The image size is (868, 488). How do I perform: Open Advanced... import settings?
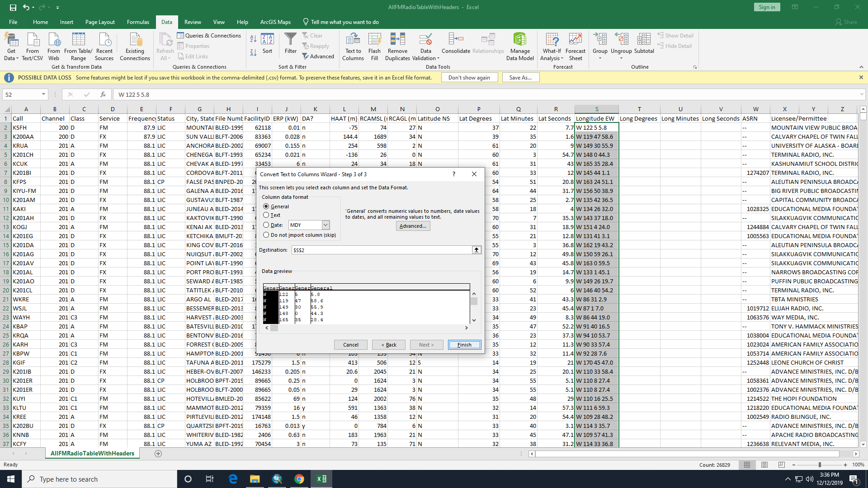(413, 226)
